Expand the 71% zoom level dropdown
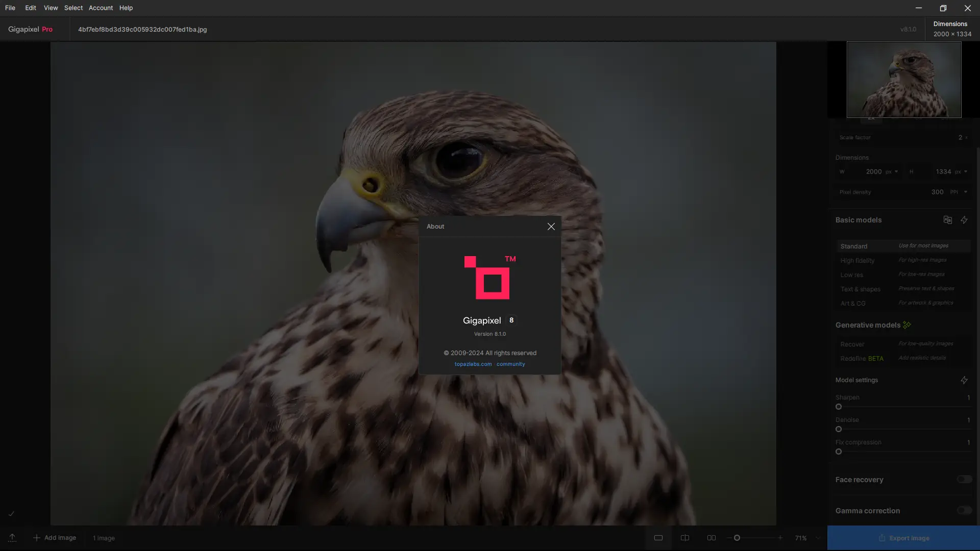 click(x=818, y=538)
